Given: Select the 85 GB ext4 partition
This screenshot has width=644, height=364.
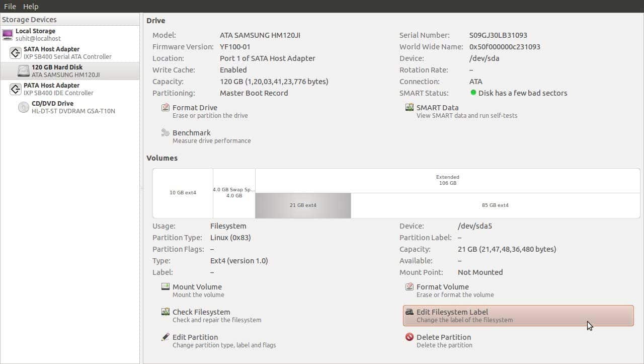Looking at the screenshot, I should (x=495, y=205).
